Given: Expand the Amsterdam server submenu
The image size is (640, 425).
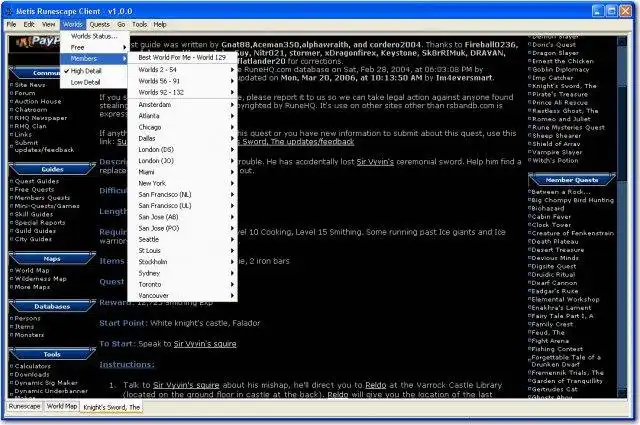Looking at the screenshot, I should (182, 105).
